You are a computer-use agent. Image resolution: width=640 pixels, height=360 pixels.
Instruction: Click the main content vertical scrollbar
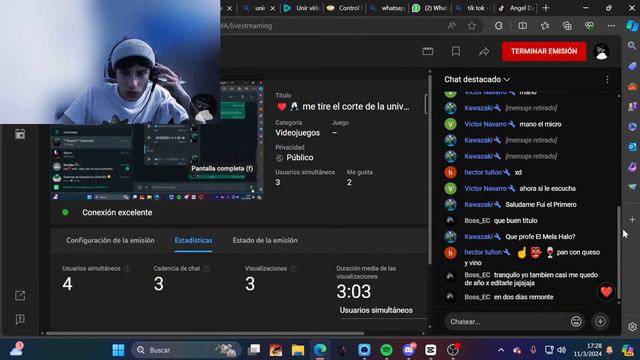pos(429,169)
